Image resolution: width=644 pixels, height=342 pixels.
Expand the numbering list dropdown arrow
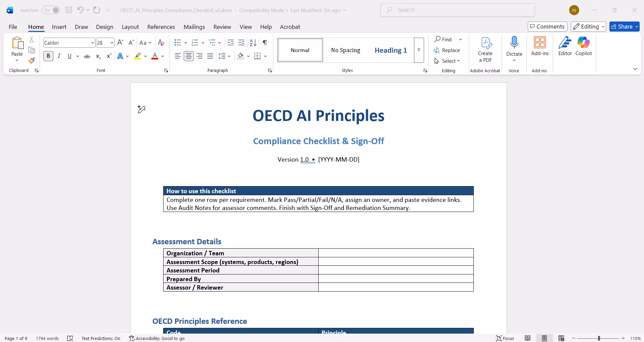[x=203, y=43]
